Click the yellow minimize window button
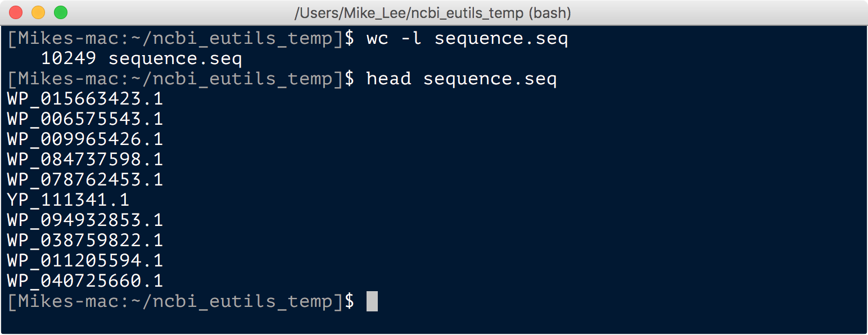 point(38,12)
